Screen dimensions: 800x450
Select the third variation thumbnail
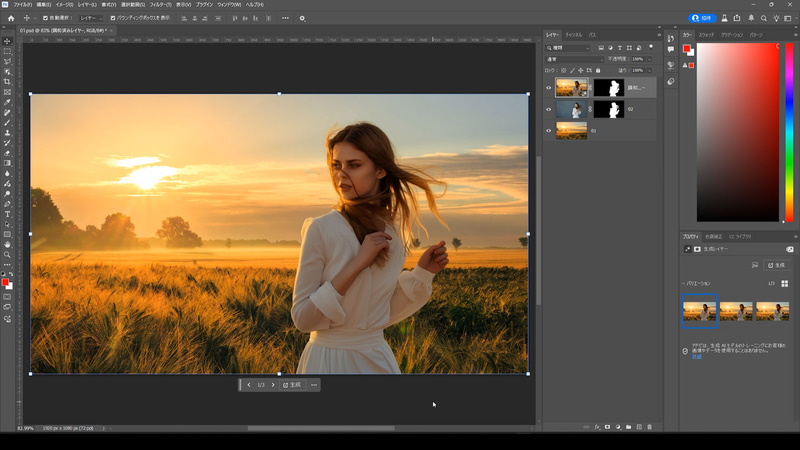tap(772, 311)
